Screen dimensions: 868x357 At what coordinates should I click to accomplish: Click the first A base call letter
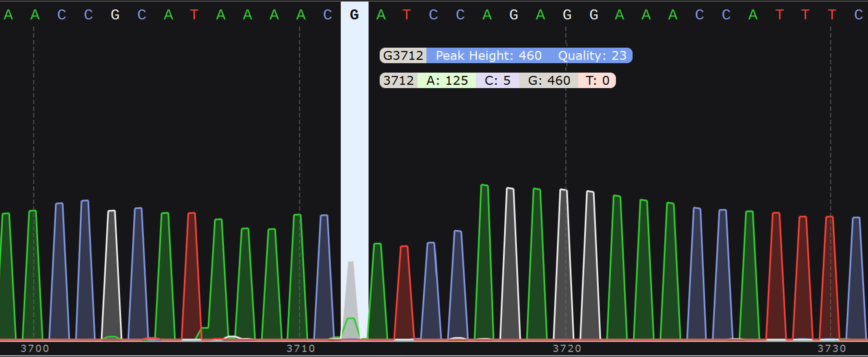(x=9, y=14)
